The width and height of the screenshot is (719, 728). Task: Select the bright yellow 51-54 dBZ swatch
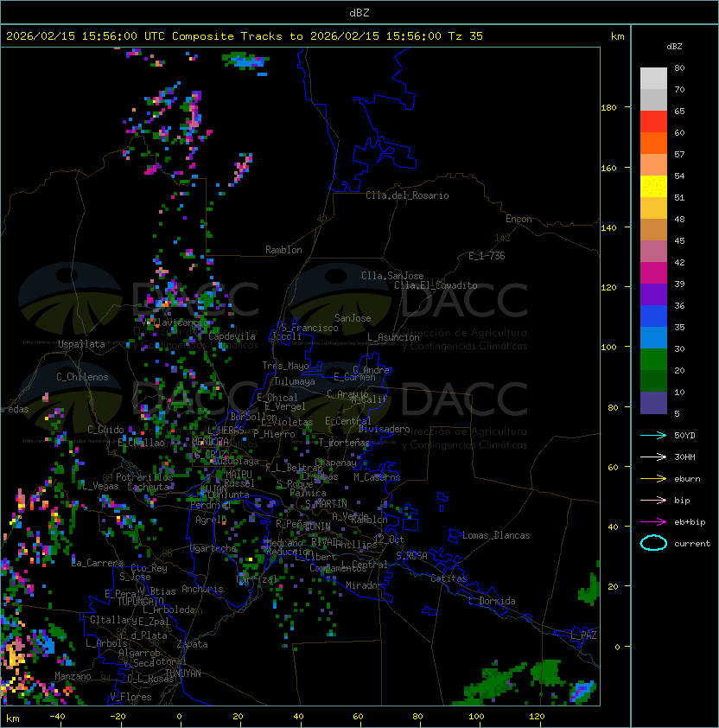653,186
